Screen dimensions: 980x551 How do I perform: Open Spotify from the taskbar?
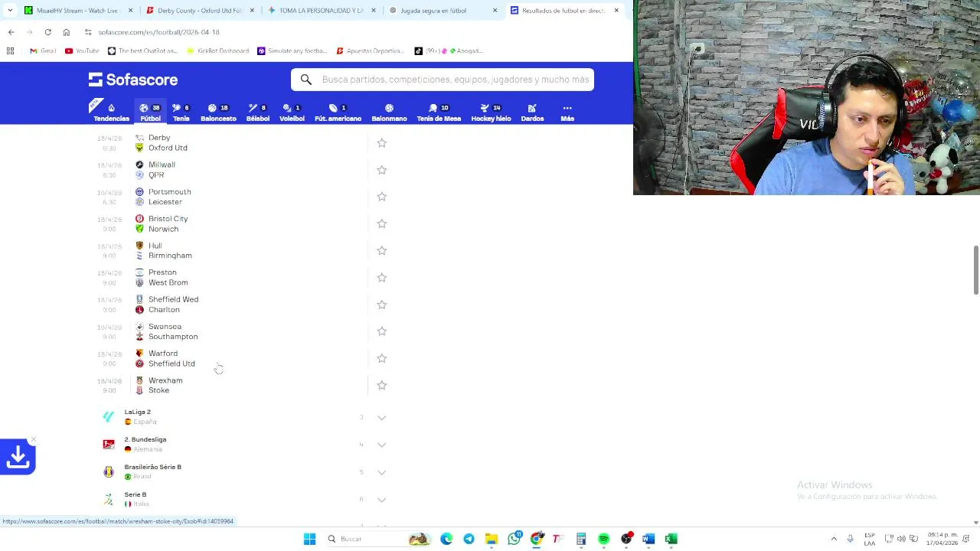(603, 539)
